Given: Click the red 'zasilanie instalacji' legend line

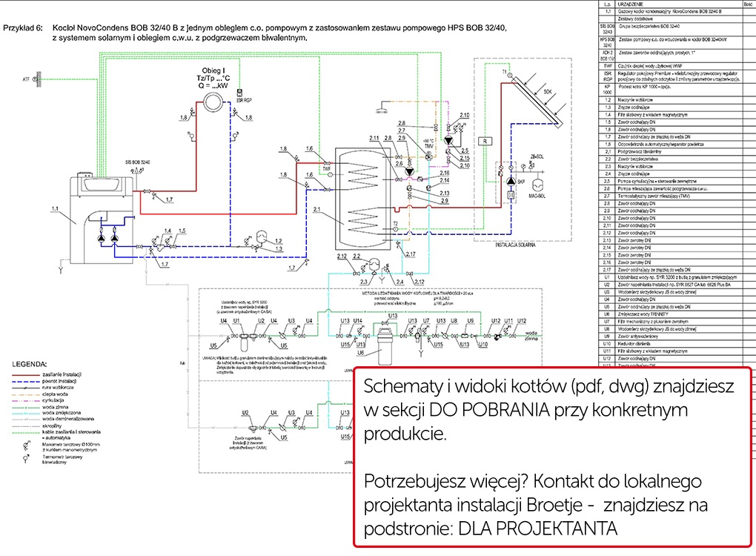Looking at the screenshot, I should (x=25, y=374).
